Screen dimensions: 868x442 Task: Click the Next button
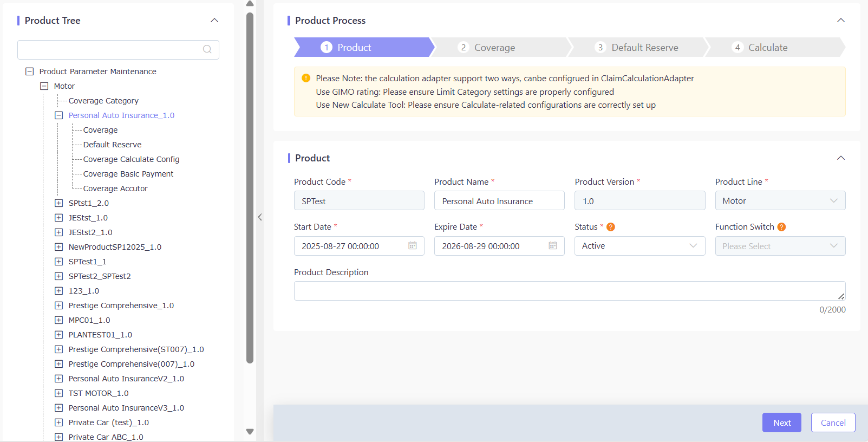(x=782, y=422)
